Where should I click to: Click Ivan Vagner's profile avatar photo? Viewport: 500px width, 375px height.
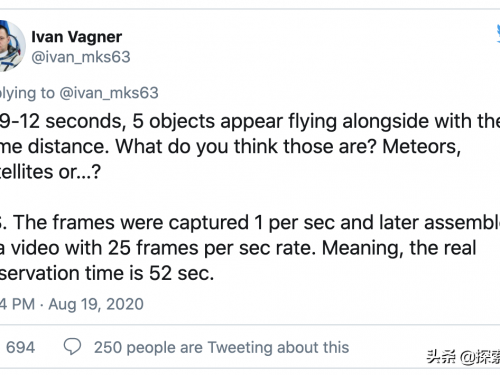pos(12,46)
